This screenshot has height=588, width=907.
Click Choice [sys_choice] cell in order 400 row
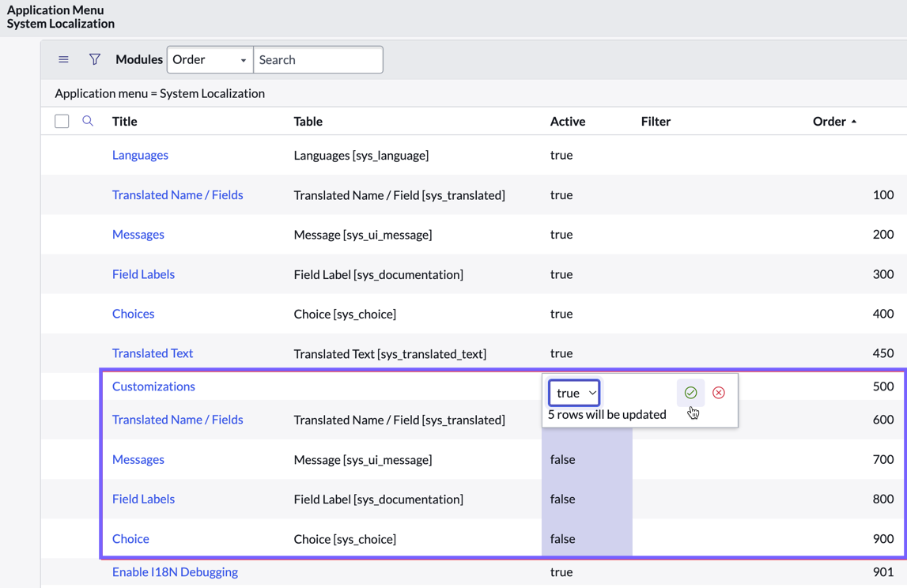(345, 314)
